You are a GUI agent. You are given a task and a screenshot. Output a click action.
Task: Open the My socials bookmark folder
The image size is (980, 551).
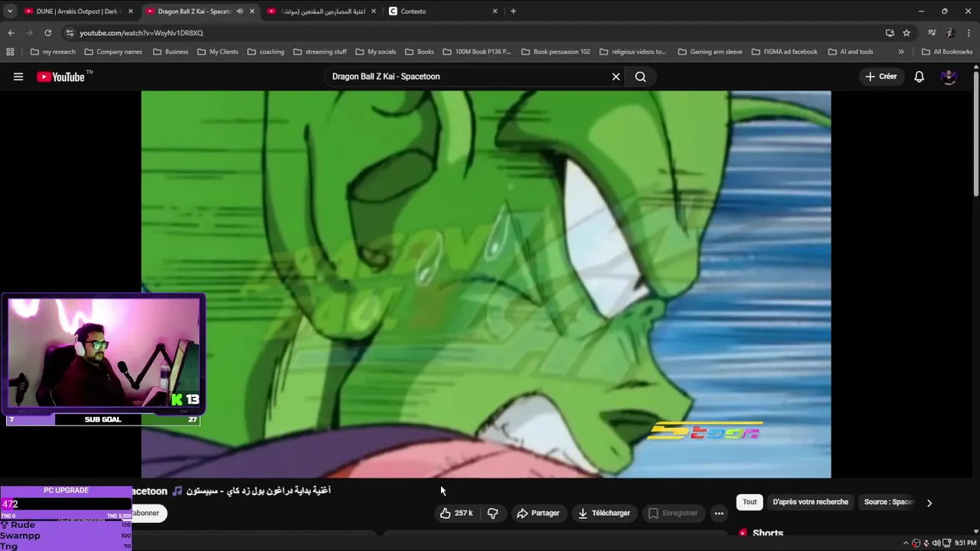[376, 52]
